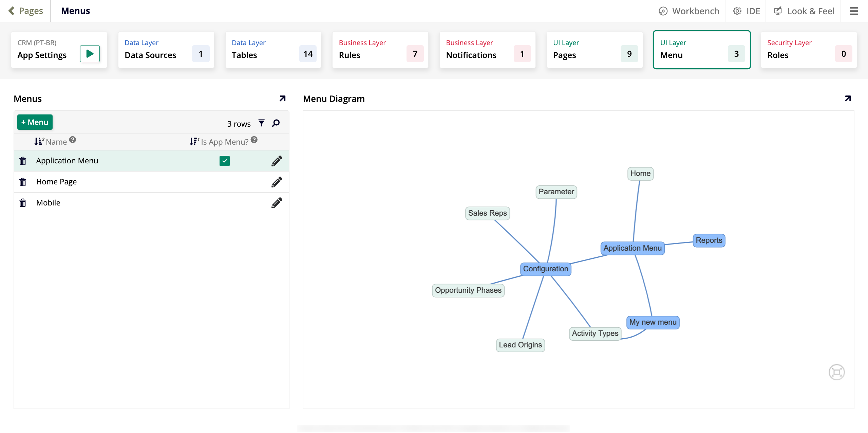Open the UI Layer Pages card
Image resolution: width=868 pixels, height=433 pixels.
pos(594,50)
